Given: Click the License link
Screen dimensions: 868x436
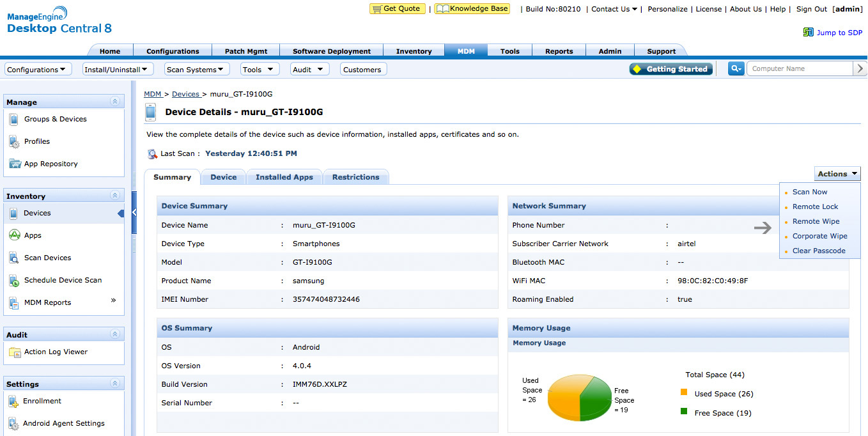Looking at the screenshot, I should (x=709, y=9).
